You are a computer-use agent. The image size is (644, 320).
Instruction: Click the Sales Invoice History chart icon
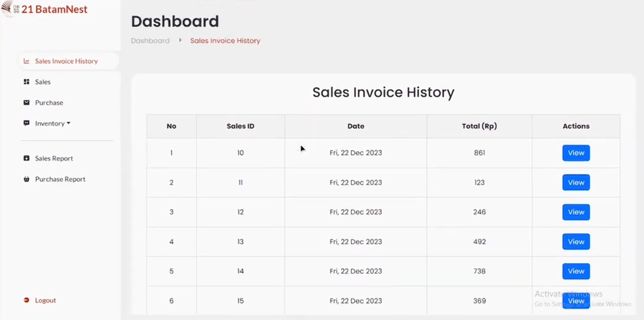click(x=27, y=61)
